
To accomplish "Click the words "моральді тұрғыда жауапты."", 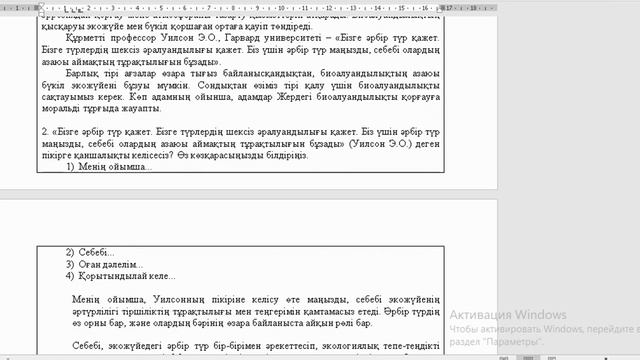I will [x=102, y=109].
